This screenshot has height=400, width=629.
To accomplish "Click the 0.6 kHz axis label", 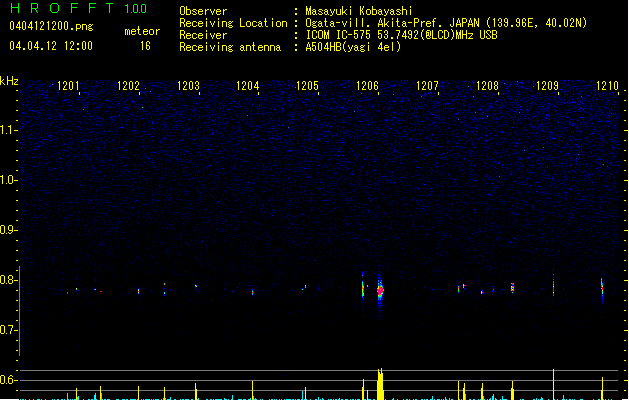I will click(8, 380).
